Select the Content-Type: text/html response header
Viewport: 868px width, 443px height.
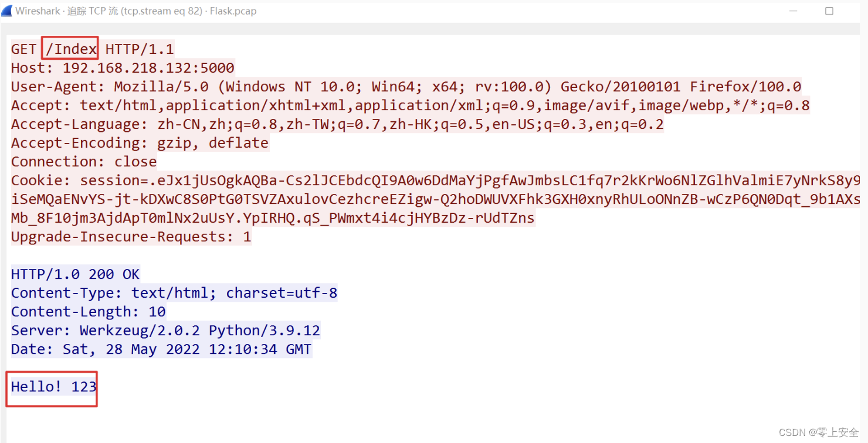(174, 293)
